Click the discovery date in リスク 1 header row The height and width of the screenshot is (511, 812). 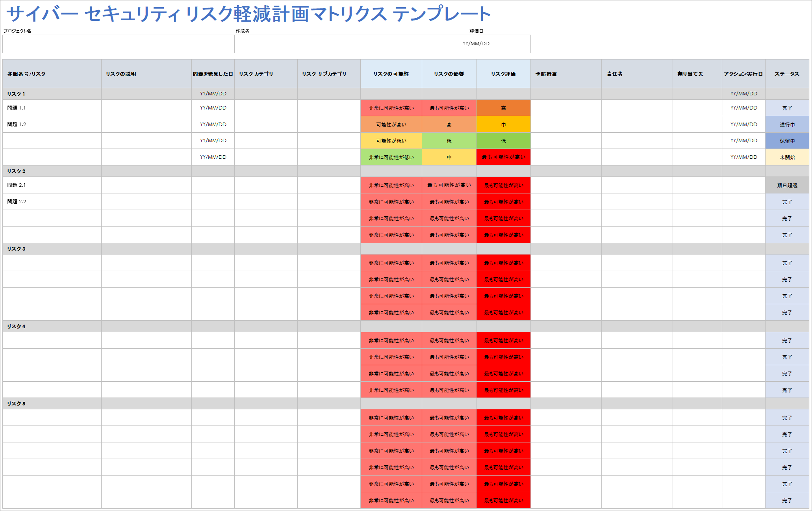tap(213, 94)
